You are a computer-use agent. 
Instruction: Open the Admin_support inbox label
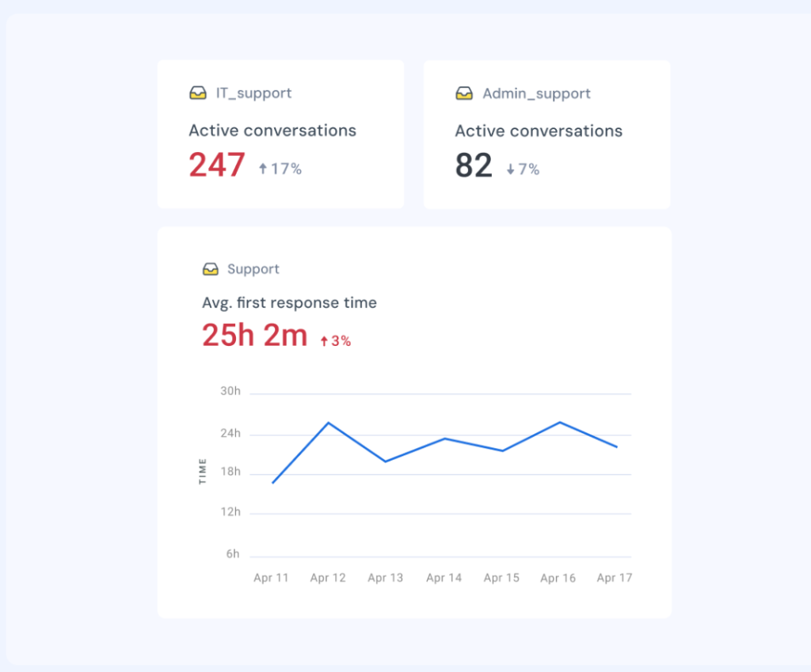536,93
